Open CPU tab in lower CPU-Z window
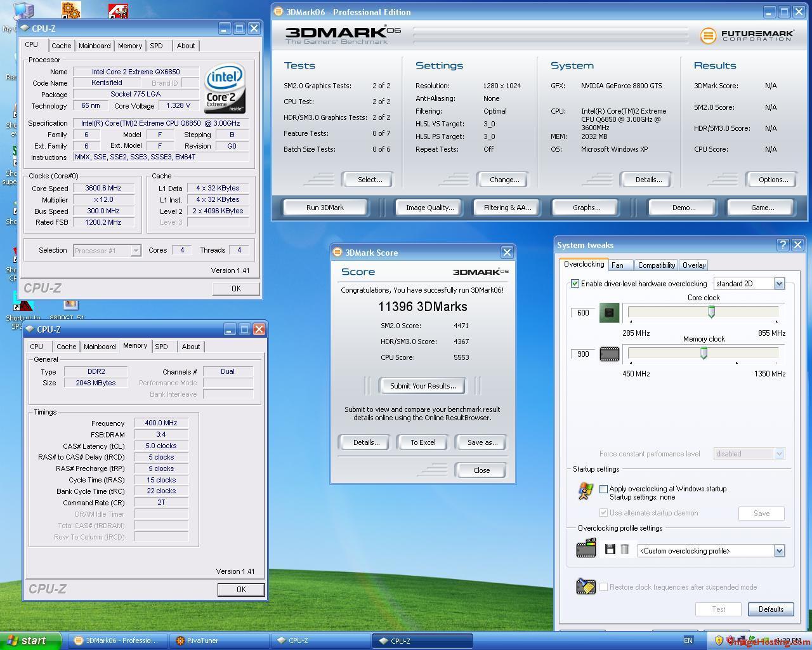This screenshot has width=812, height=650. click(37, 347)
